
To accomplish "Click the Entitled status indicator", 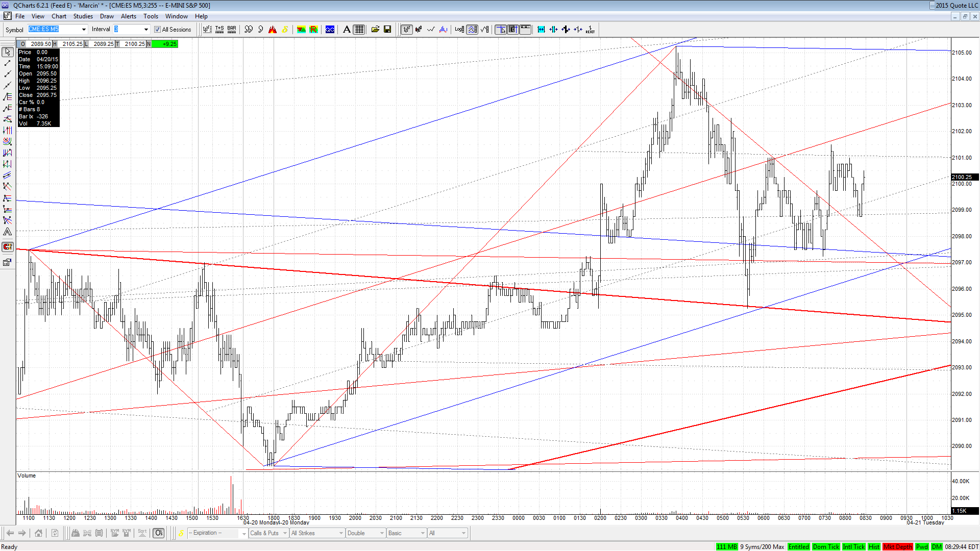I will pyautogui.click(x=798, y=547).
